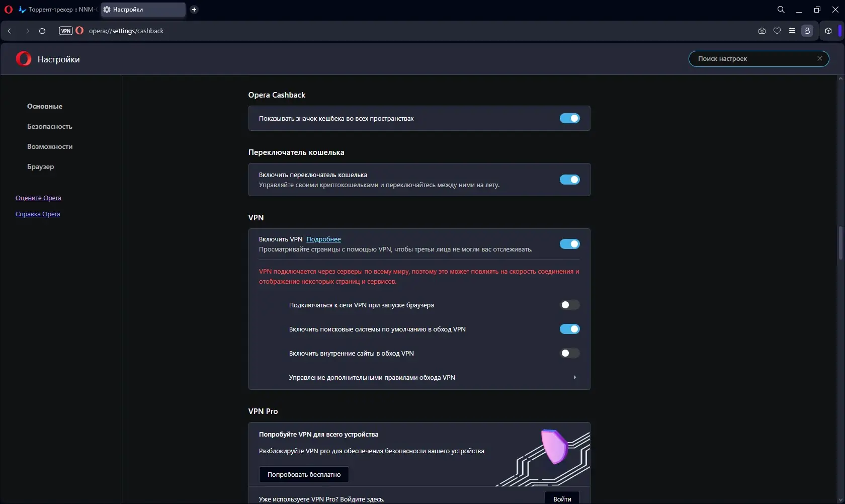Toggle 'Включить переключатель кошелька' switch
This screenshot has height=504, width=845.
(570, 180)
